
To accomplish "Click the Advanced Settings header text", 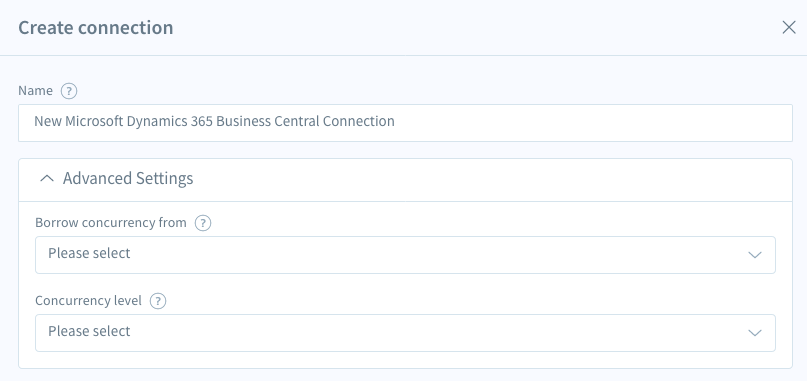I will pos(128,178).
